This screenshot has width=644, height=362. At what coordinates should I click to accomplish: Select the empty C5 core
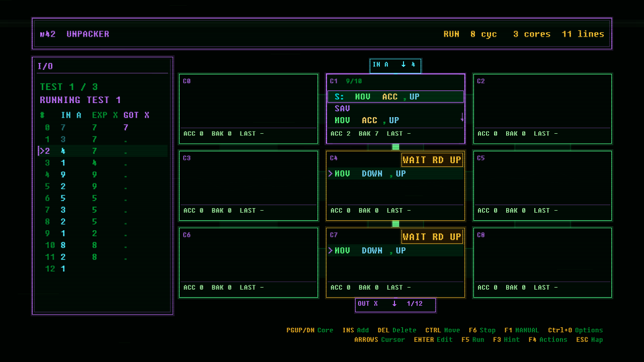point(542,186)
